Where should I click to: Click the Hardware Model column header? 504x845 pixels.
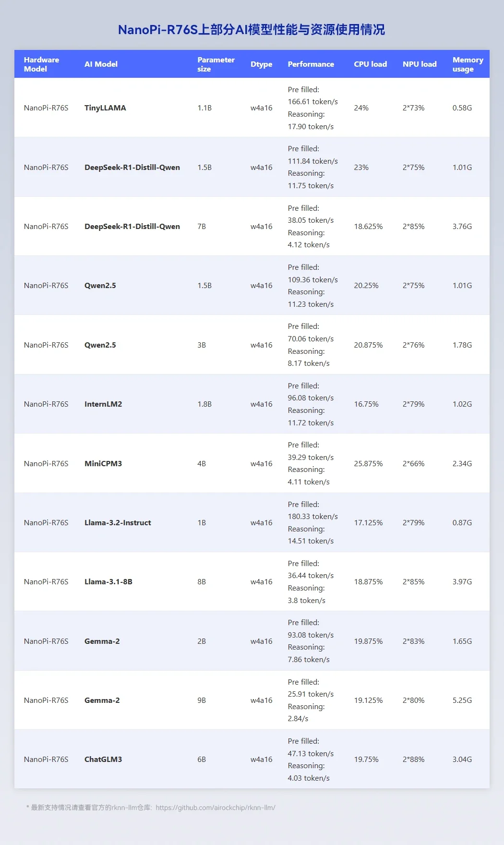pos(41,64)
